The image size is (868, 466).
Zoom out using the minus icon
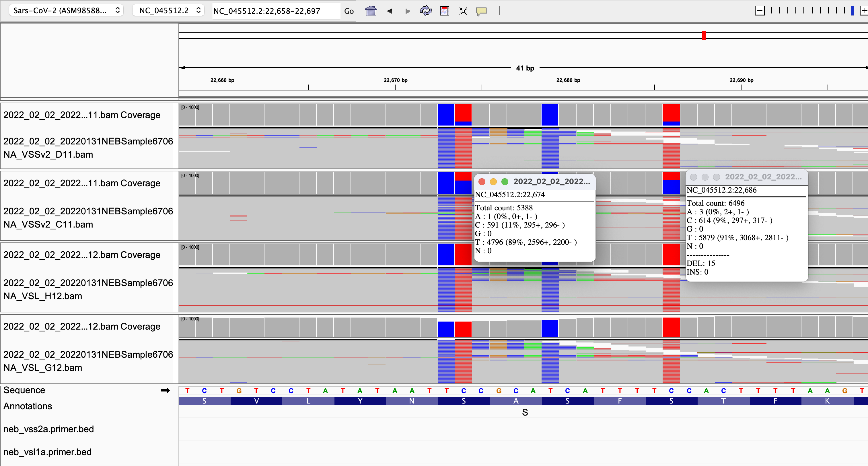point(760,10)
